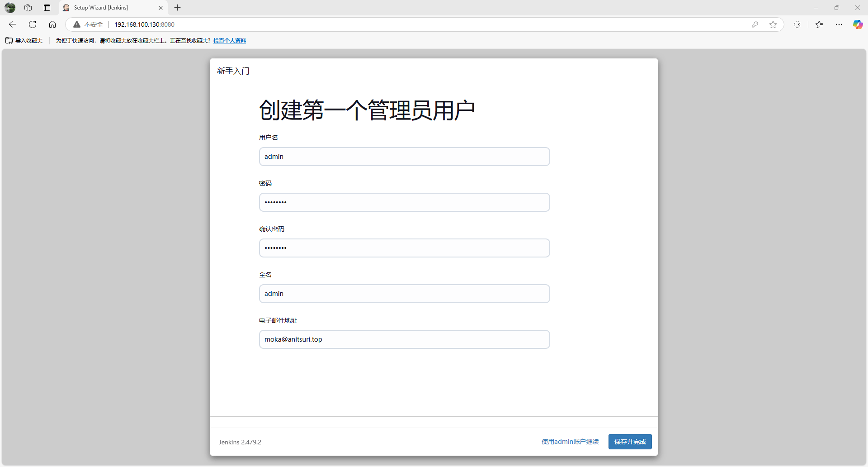Screen dimensions: 868x467
Task: Click the 确认密码 password field
Action: (404, 248)
